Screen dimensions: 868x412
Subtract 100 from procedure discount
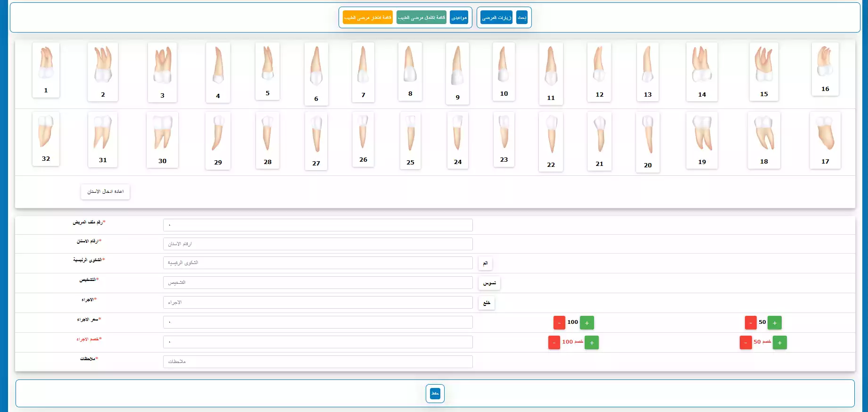pos(554,343)
